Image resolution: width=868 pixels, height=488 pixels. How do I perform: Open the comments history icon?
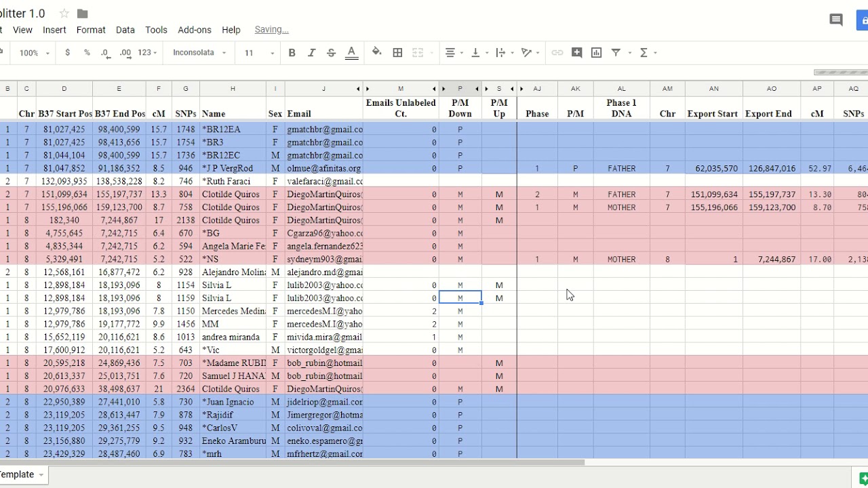coord(836,20)
